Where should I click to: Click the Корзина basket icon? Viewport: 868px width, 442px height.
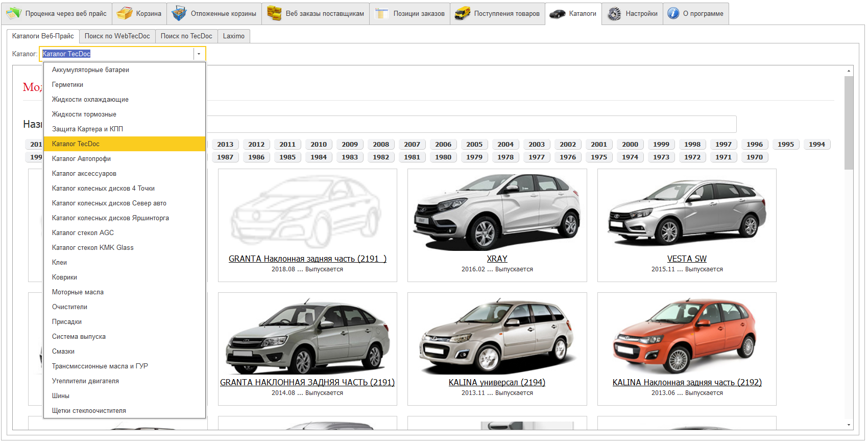click(x=124, y=13)
